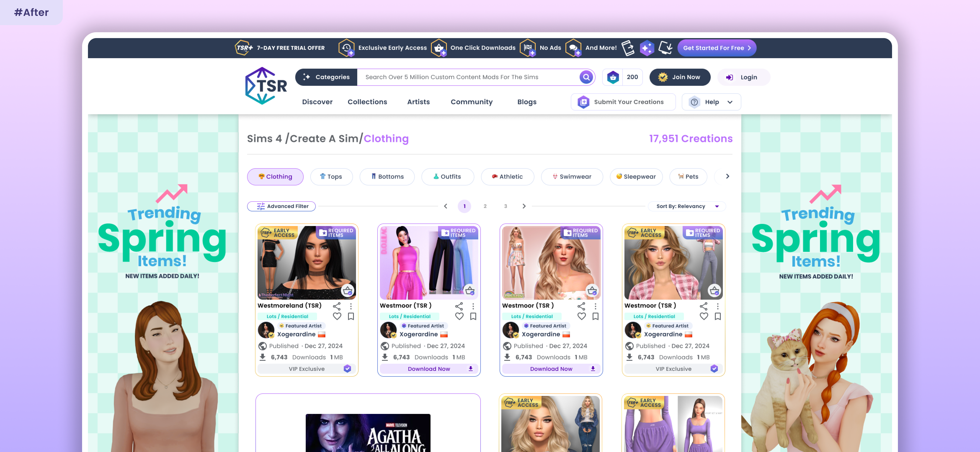980x452 pixels.
Task: Click download arrow icon on second card
Action: click(x=471, y=369)
